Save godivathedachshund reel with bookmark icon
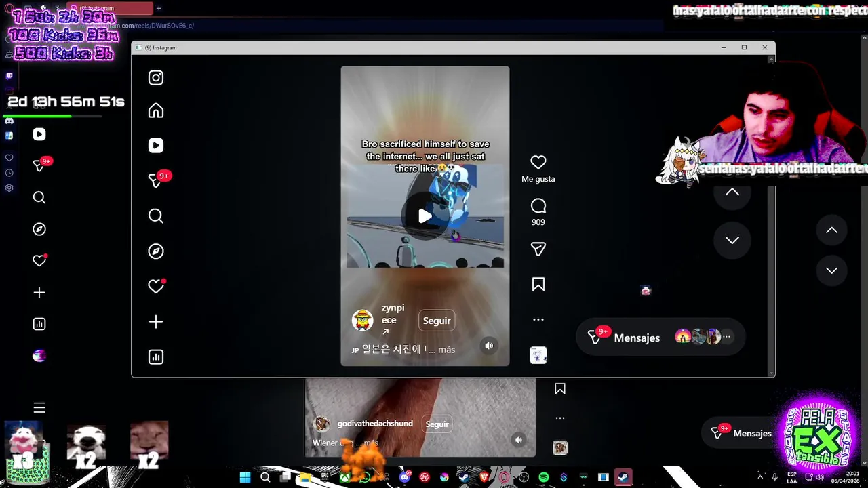The image size is (868, 488). (560, 389)
